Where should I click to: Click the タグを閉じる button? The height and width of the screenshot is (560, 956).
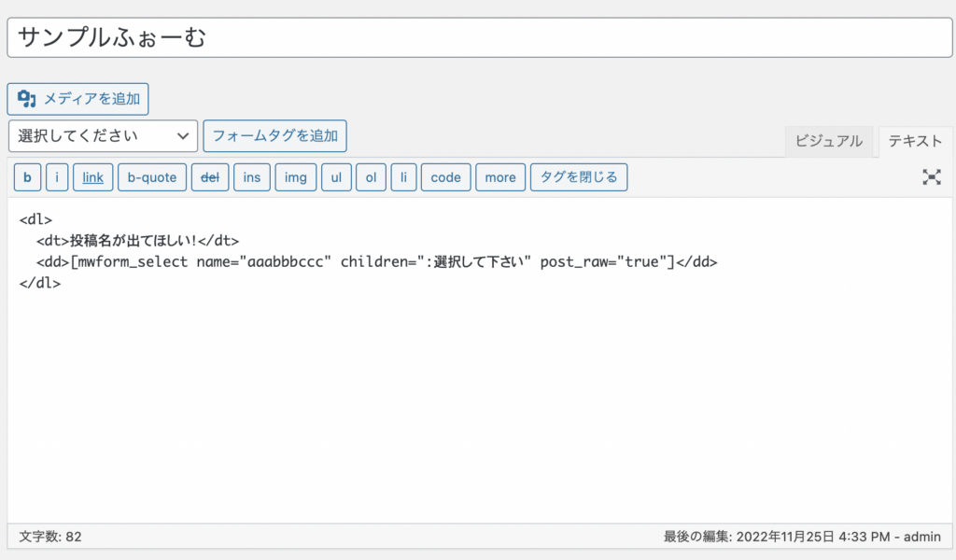tap(579, 177)
